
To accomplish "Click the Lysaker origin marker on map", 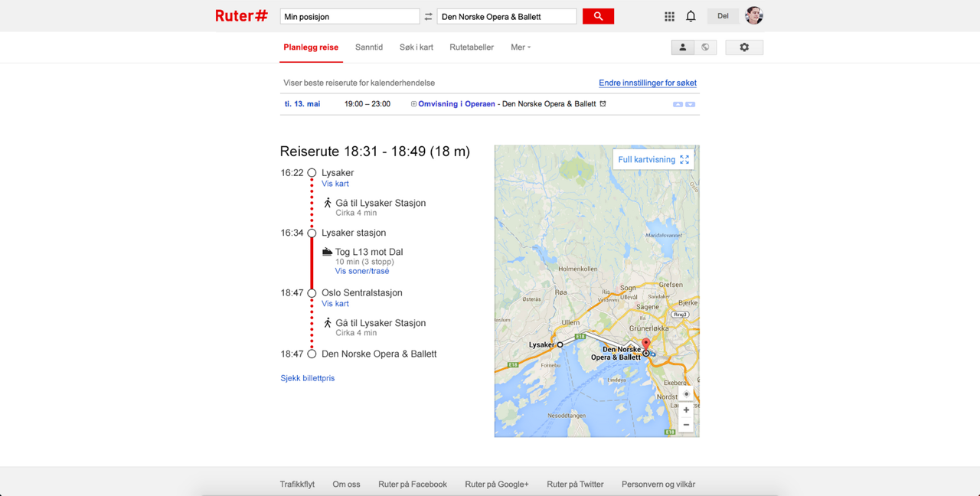I will pyautogui.click(x=560, y=344).
